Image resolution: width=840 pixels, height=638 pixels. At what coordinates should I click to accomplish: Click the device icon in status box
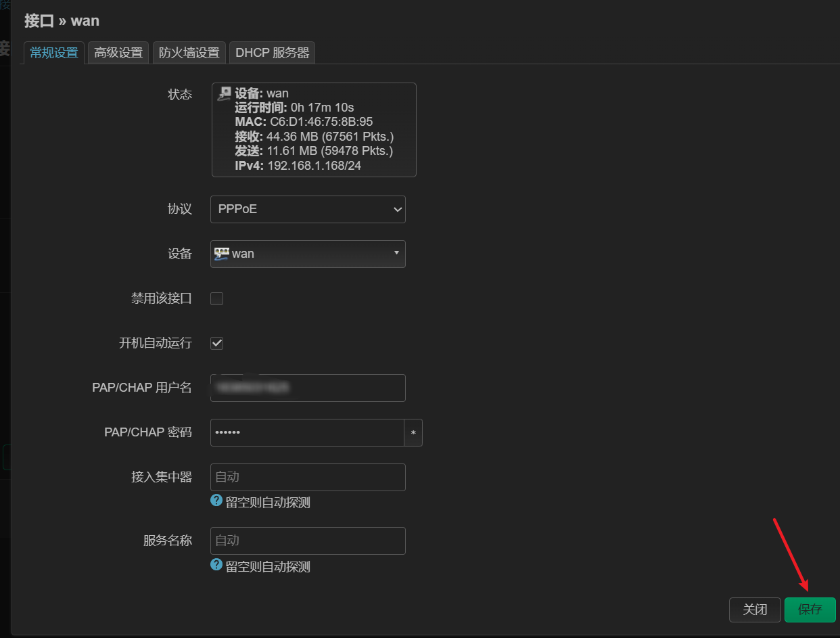[x=224, y=94]
